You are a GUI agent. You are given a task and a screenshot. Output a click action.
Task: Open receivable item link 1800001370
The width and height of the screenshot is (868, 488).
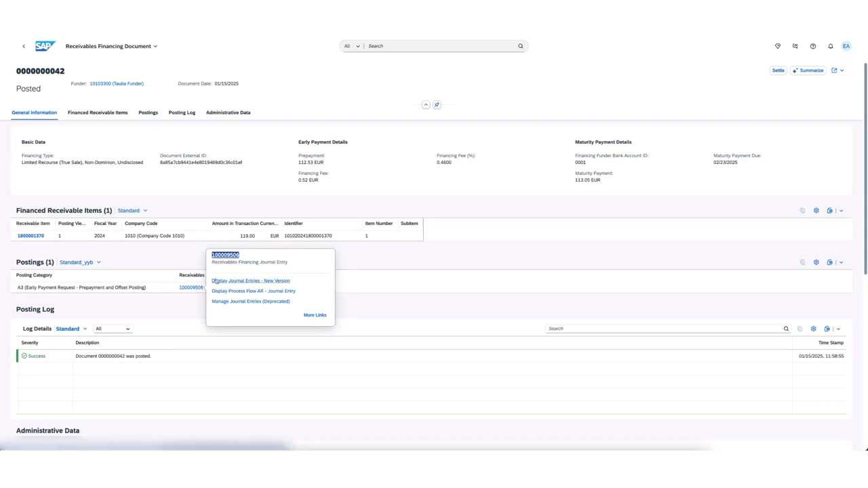click(31, 236)
